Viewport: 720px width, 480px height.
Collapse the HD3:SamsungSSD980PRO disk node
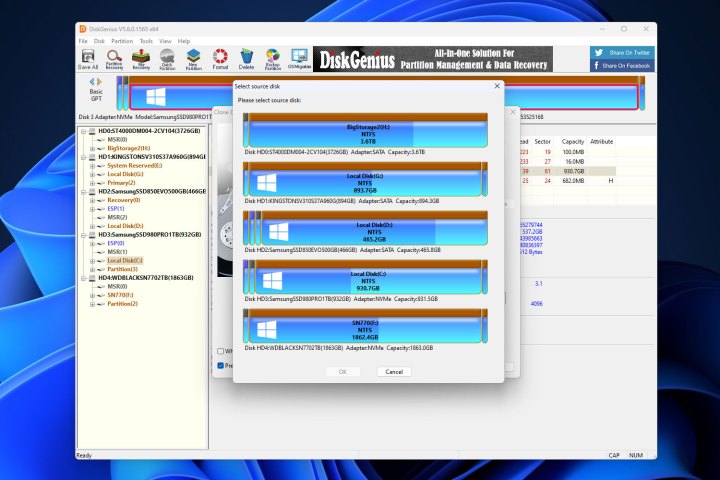[84, 235]
